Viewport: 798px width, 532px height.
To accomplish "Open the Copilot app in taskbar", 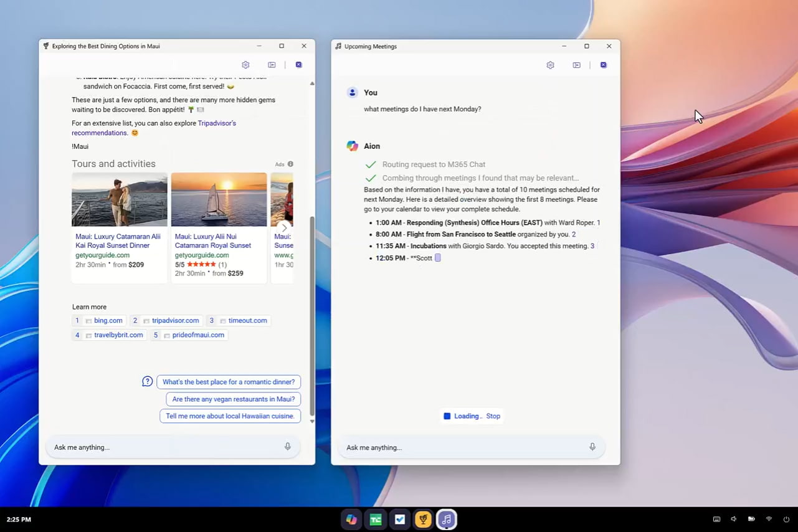I will (352, 520).
